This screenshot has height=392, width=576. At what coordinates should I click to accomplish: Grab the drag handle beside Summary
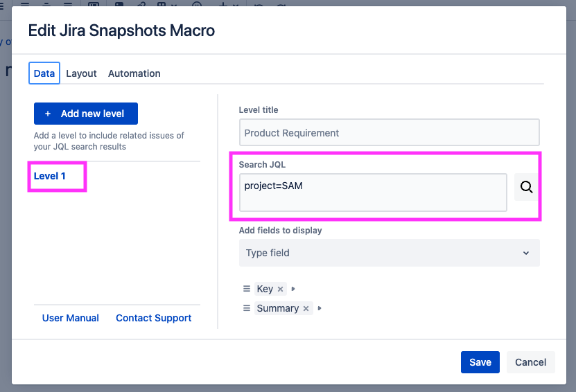coord(247,308)
